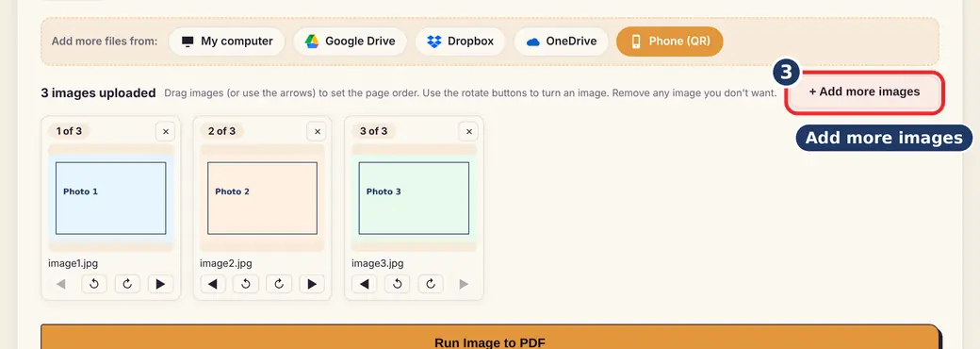Image resolution: width=980 pixels, height=349 pixels.
Task: Click the image2.jpg file name
Action: coord(225,263)
